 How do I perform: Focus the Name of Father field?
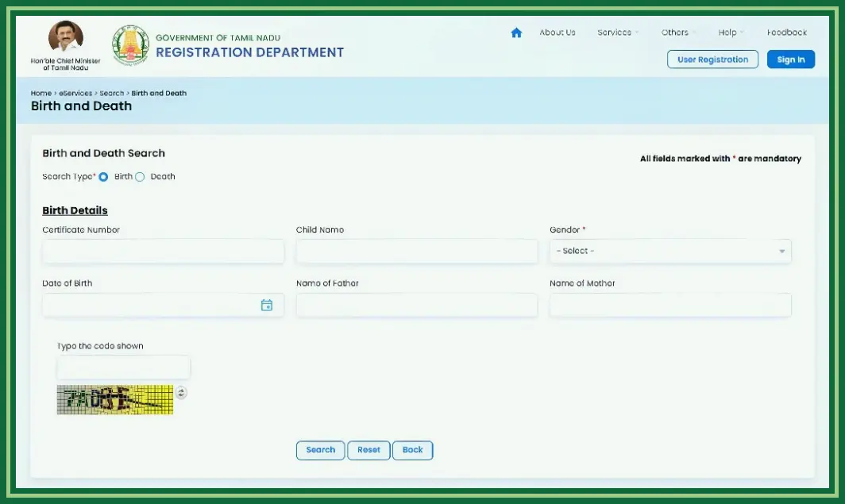tap(417, 306)
